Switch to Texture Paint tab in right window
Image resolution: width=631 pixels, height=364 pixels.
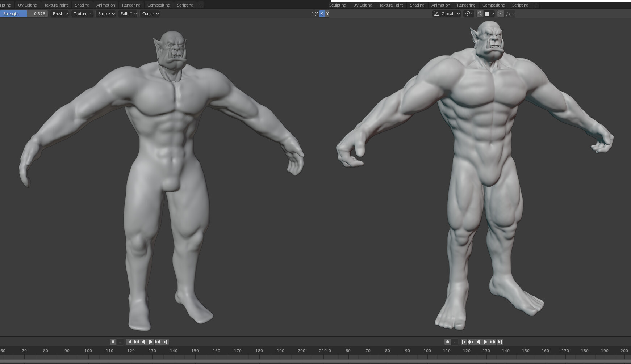pos(391,5)
